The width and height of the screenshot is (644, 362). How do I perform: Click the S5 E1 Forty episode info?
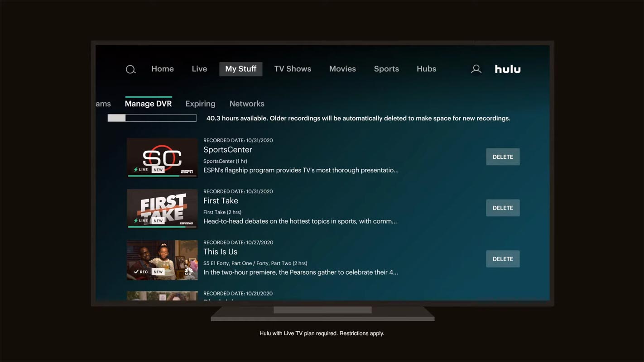coord(255,263)
